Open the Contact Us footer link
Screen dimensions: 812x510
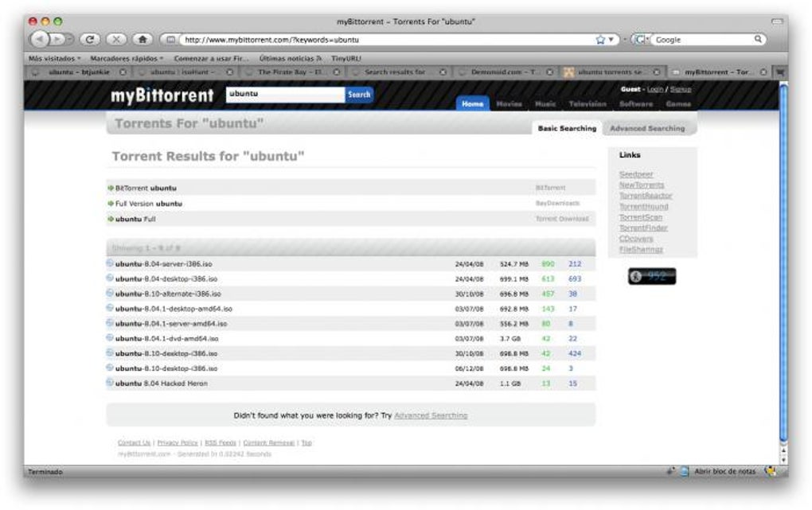pyautogui.click(x=134, y=442)
